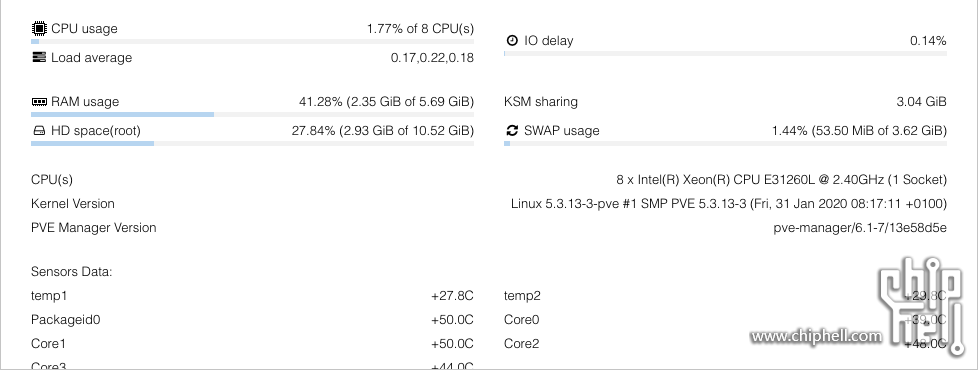The height and width of the screenshot is (371, 978).
Task: Click the Sensors Data label
Action: (72, 272)
